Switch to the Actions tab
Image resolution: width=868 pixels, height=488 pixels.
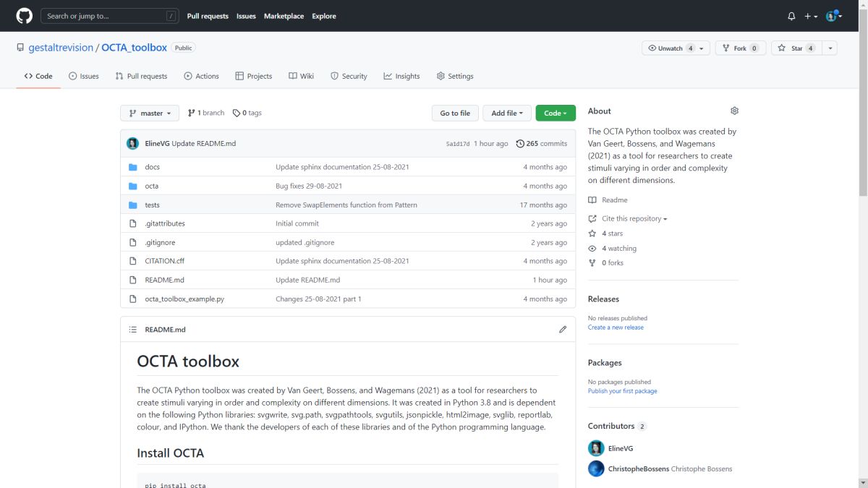coord(201,76)
